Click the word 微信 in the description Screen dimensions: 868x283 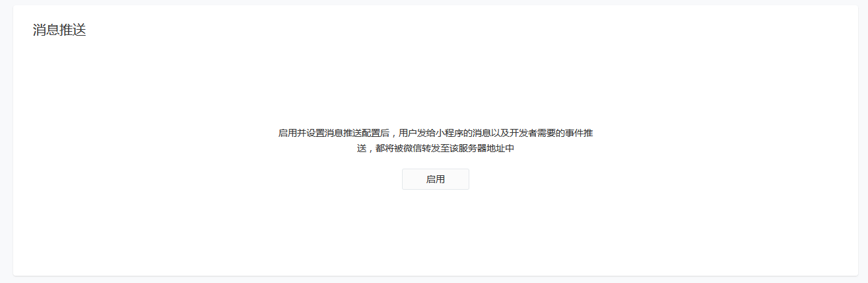coord(413,149)
